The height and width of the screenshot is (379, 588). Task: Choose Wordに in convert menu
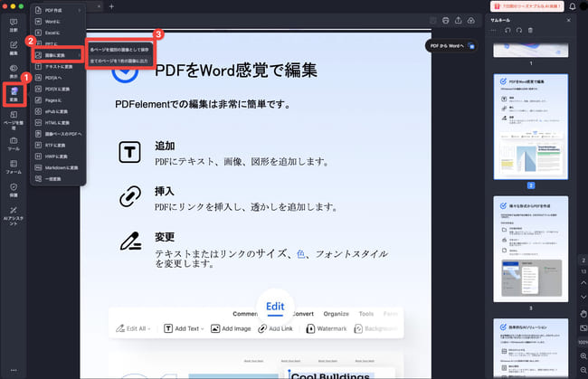coord(58,22)
